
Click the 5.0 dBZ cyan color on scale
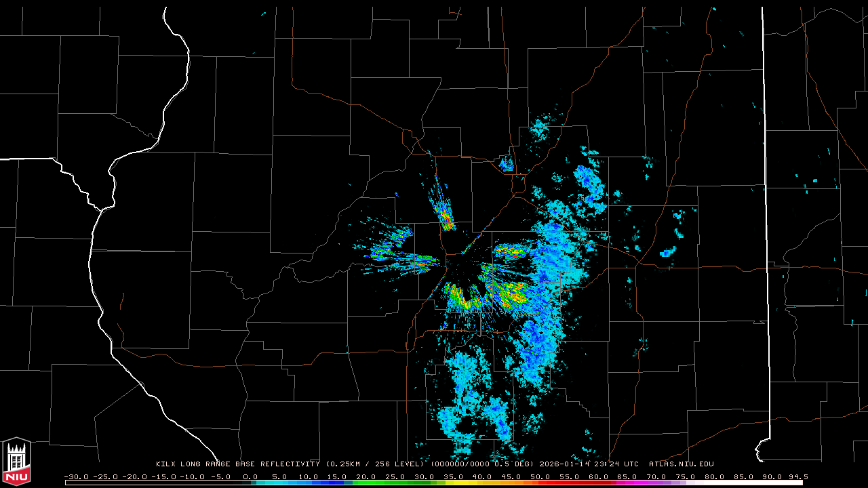pos(279,483)
